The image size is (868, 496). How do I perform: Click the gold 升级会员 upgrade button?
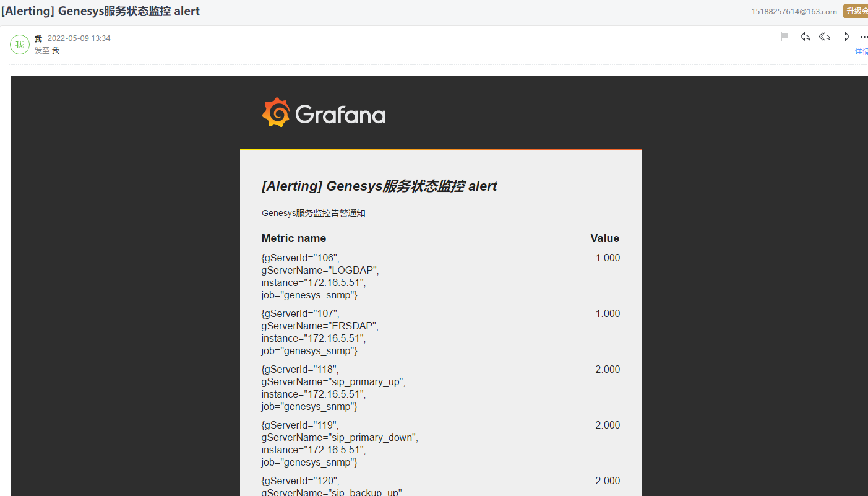coord(856,11)
